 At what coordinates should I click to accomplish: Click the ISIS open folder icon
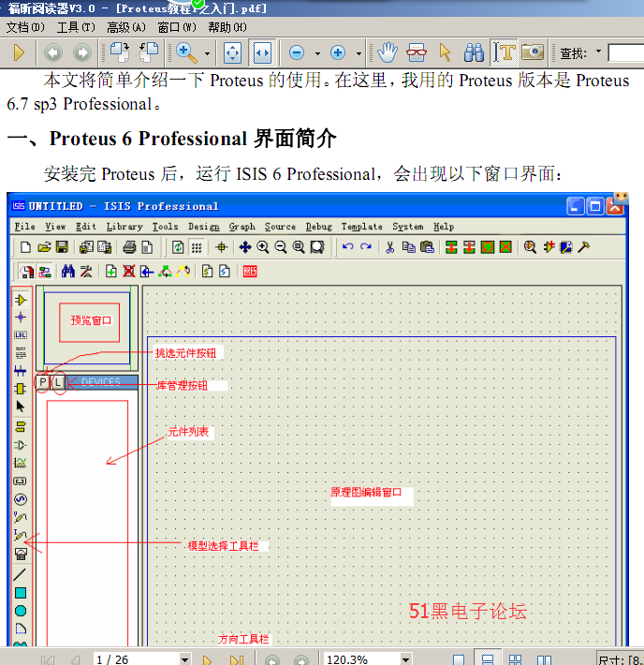coord(44,247)
